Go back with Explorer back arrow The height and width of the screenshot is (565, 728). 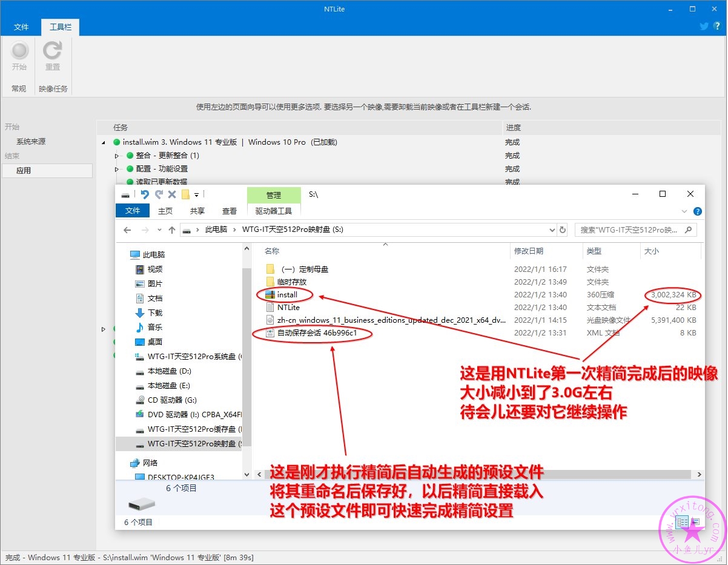click(127, 230)
